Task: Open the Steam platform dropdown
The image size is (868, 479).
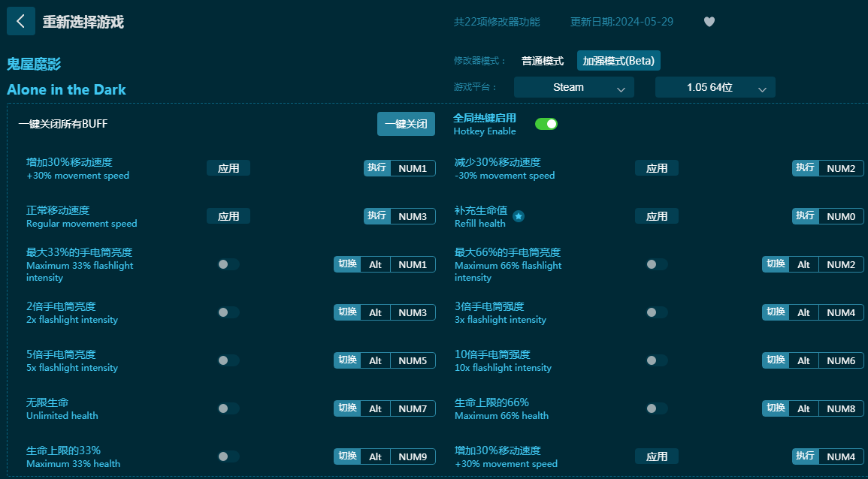Action: click(574, 87)
